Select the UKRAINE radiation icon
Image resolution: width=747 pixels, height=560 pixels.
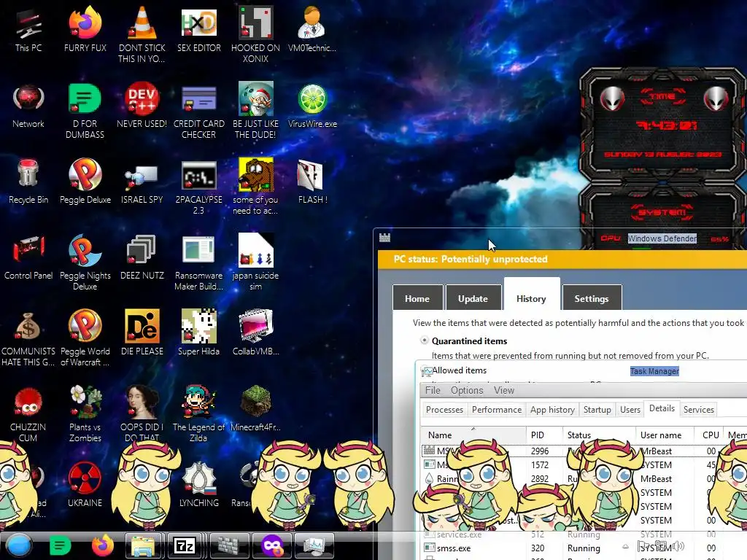coord(85,485)
